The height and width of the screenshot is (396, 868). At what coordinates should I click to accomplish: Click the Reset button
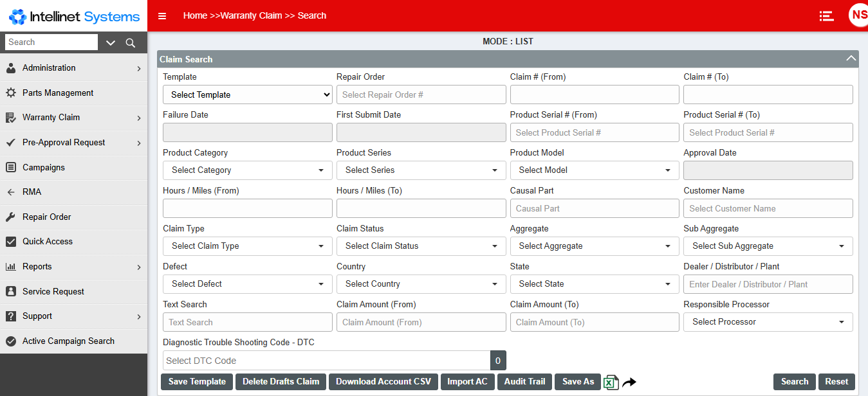coord(836,381)
